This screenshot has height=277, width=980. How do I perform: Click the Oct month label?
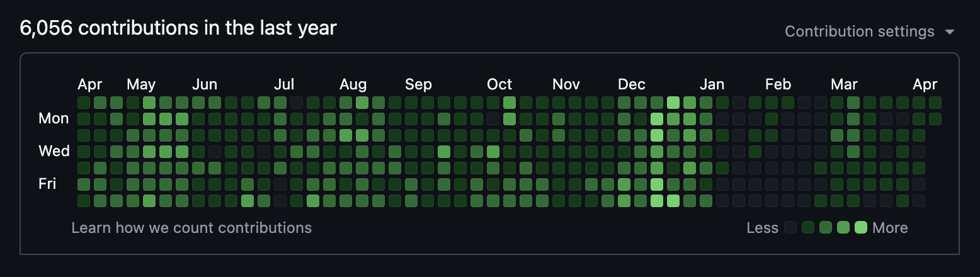click(x=499, y=84)
